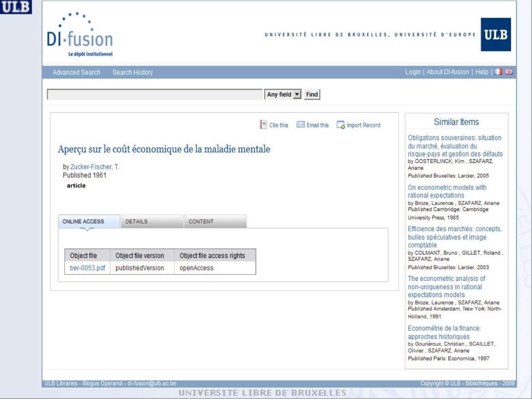Click Published Bruxelles: Larcier, 2003 text

pos(448,267)
